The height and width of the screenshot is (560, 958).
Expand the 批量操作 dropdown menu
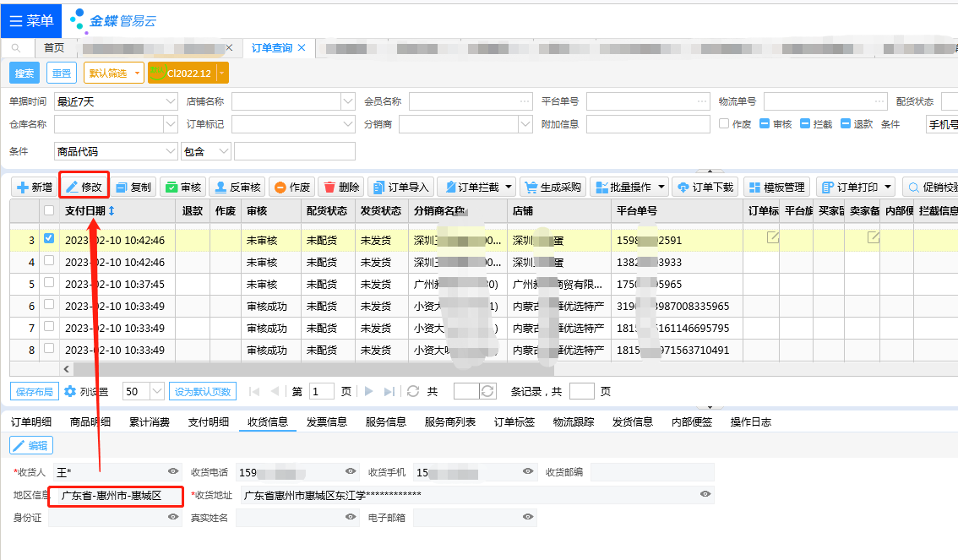629,187
